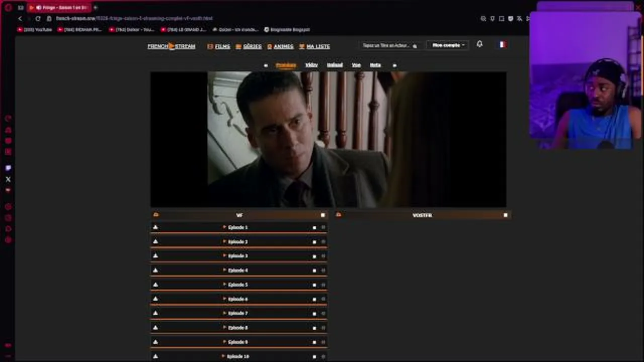This screenshot has height=362, width=644.
Task: Click the video player area
Action: click(x=329, y=139)
